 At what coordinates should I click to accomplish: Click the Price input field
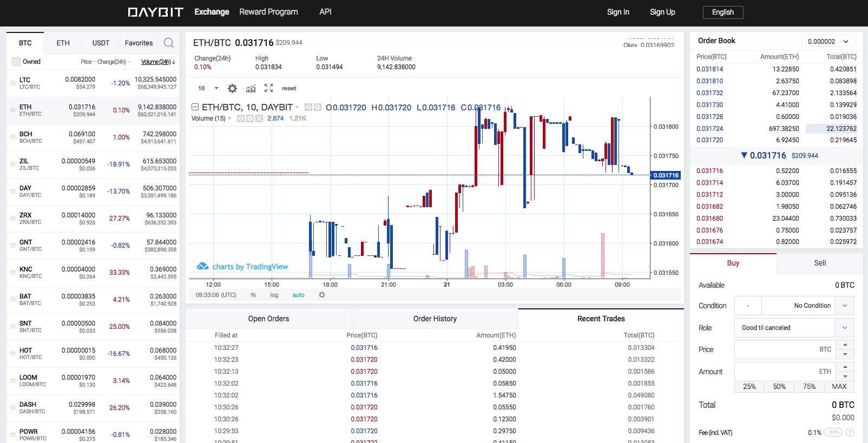(x=785, y=349)
